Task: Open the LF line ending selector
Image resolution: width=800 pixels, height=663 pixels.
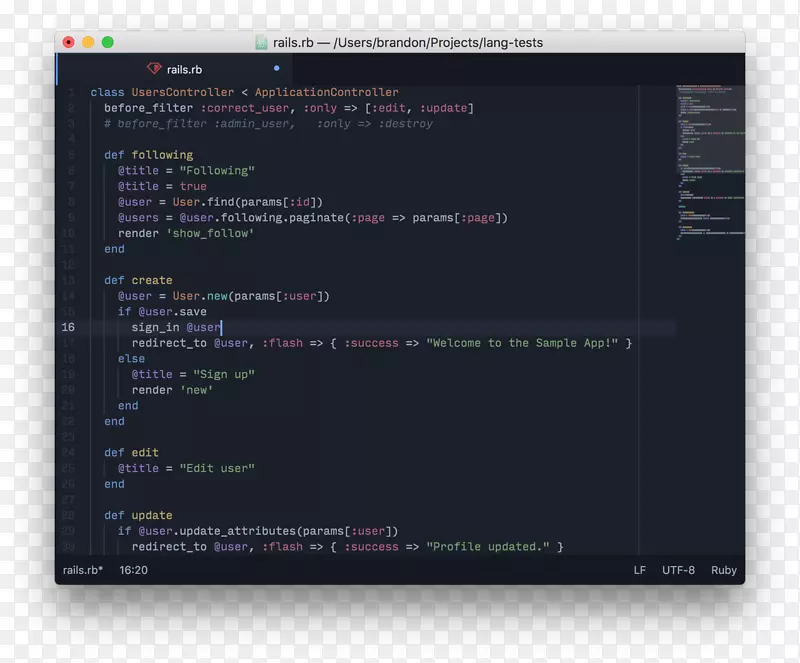Action: coord(639,570)
